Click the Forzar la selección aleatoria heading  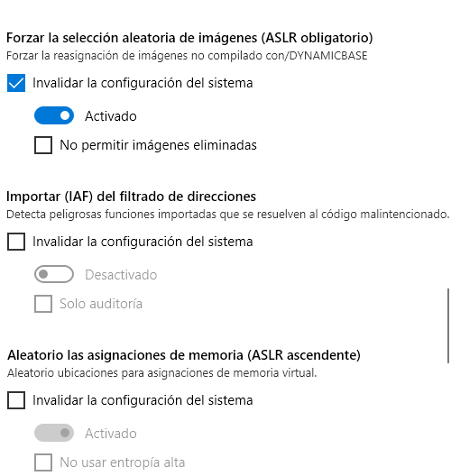click(x=189, y=38)
